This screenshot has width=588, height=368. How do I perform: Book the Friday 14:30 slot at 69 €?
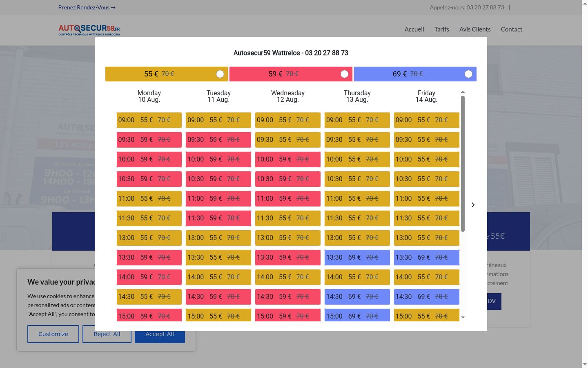point(427,297)
